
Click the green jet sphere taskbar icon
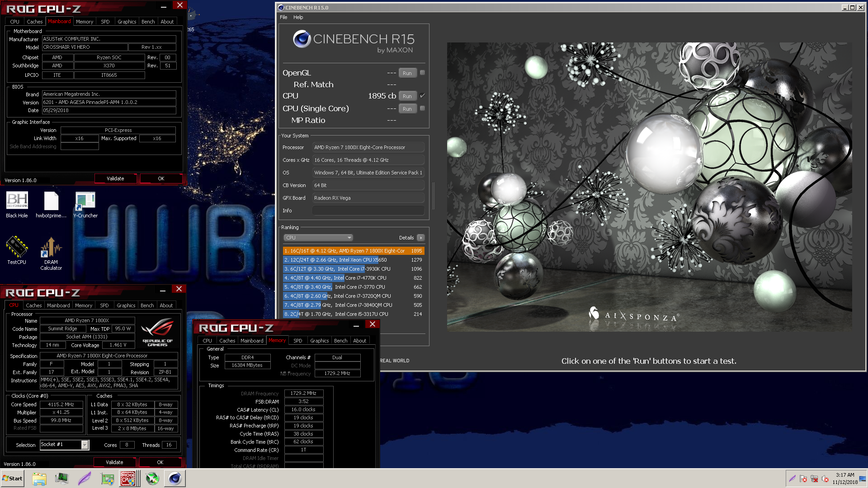(x=152, y=479)
